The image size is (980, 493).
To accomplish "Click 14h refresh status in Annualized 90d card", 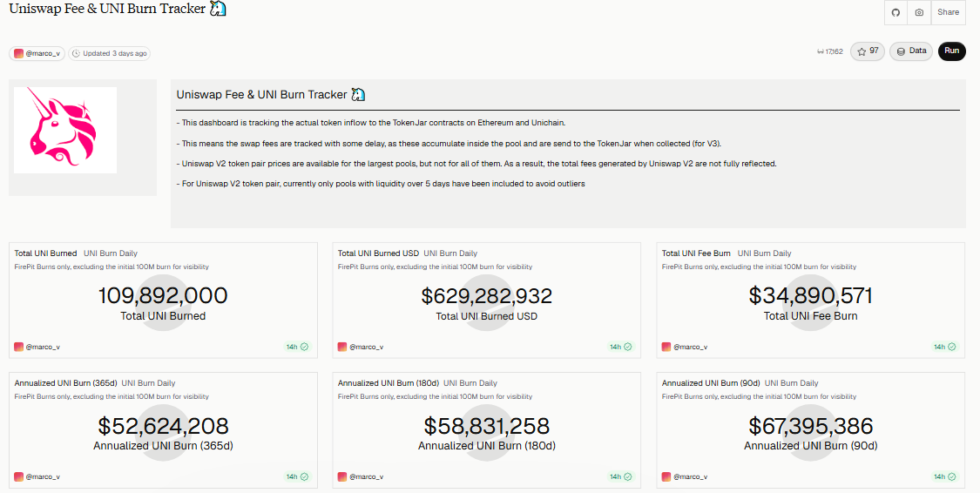I will (x=945, y=476).
